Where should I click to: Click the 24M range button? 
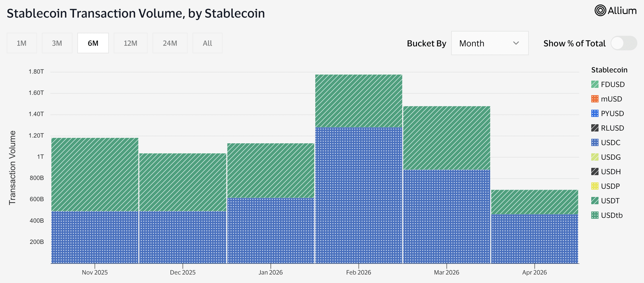(x=170, y=43)
